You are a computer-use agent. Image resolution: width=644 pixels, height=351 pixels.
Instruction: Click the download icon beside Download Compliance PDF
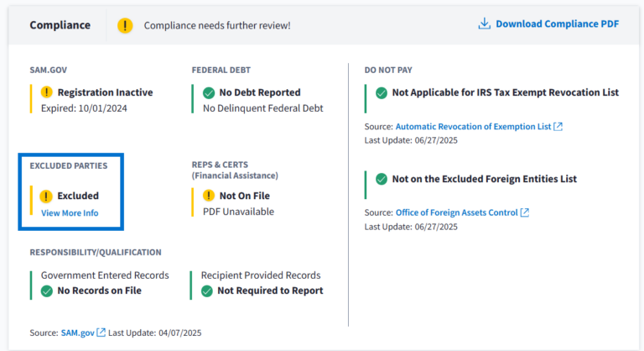[x=484, y=24]
